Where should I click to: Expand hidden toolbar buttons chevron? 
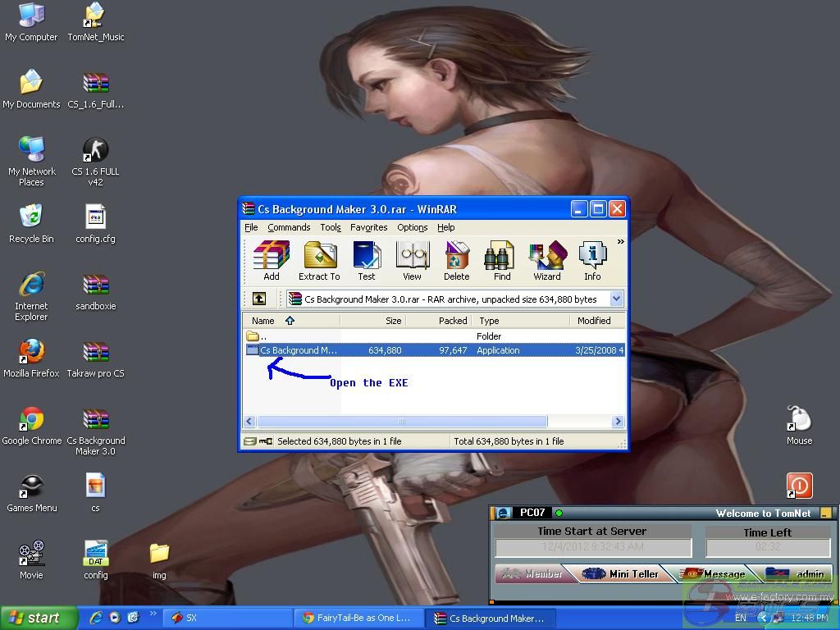[620, 242]
